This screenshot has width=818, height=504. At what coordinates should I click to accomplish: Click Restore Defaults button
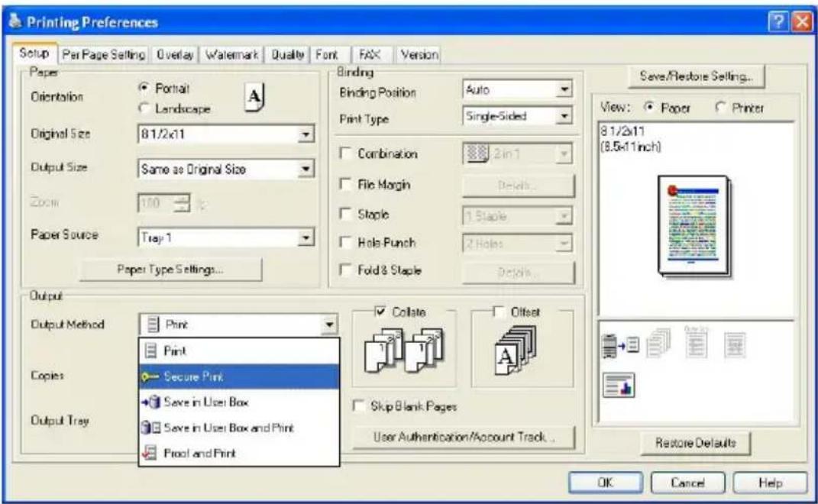coord(695,443)
